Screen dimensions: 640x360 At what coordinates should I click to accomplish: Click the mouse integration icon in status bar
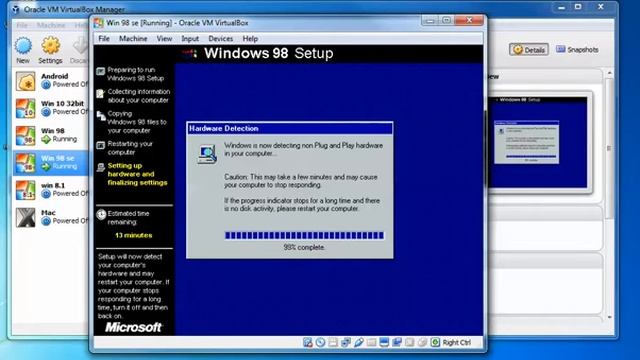[422, 342]
